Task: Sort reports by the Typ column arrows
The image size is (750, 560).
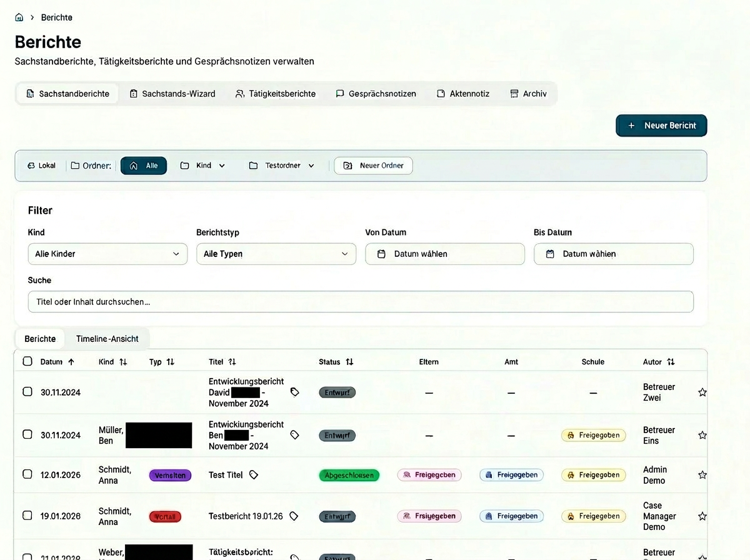Action: [x=170, y=362]
